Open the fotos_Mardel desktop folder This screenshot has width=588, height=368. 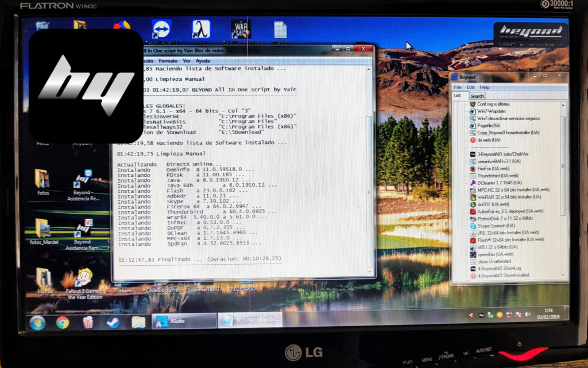coord(44,231)
